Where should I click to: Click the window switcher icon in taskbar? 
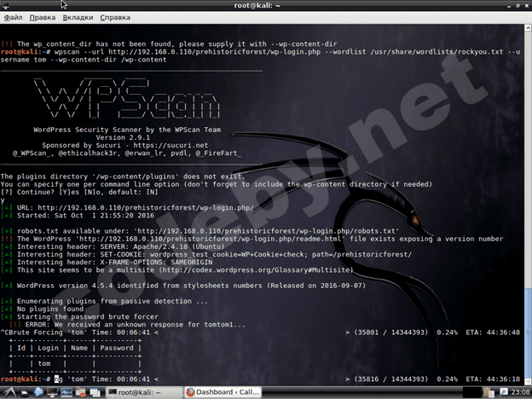95,392
